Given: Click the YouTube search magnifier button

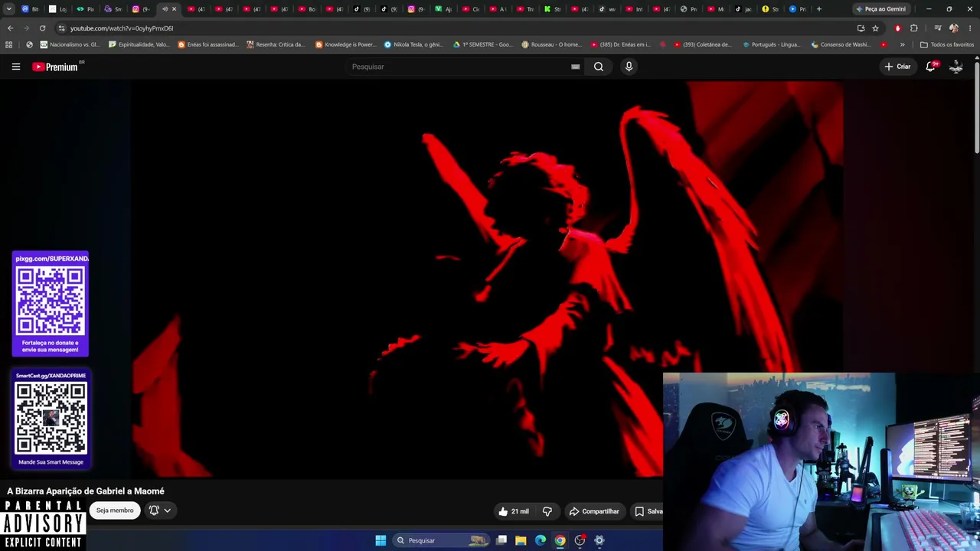Looking at the screenshot, I should (599, 67).
